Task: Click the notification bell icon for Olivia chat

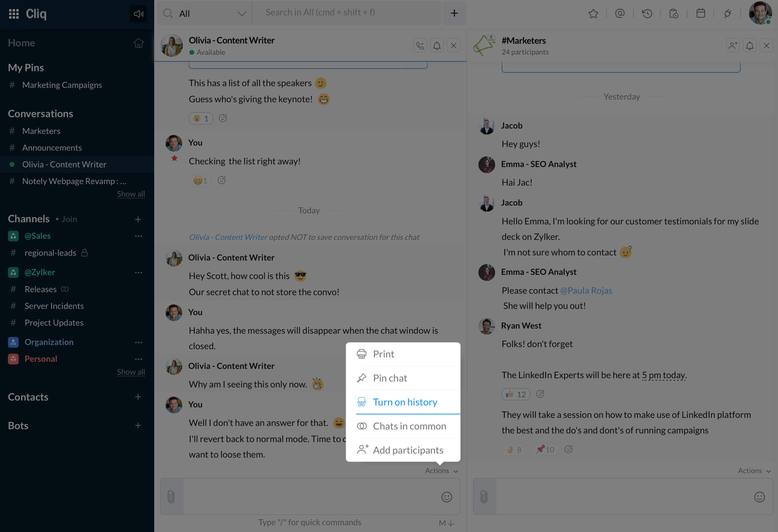Action: tap(437, 46)
